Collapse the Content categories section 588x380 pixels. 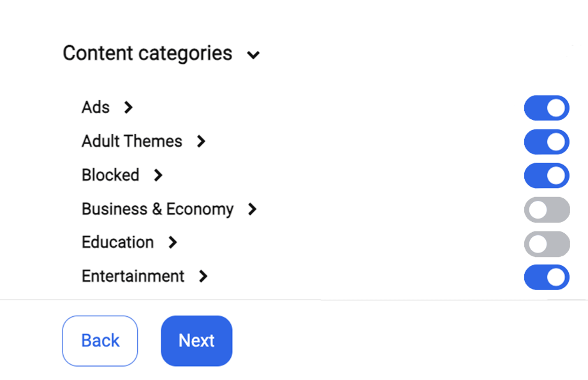pyautogui.click(x=253, y=55)
